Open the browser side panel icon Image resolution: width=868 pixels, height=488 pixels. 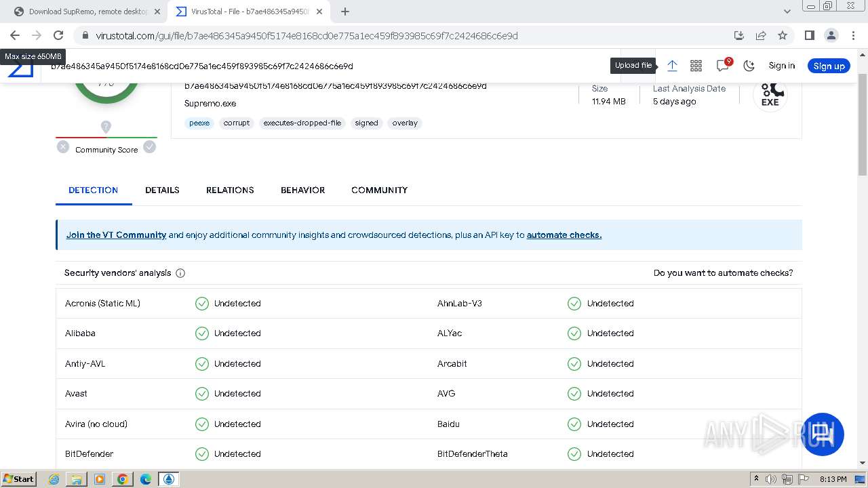coord(809,35)
